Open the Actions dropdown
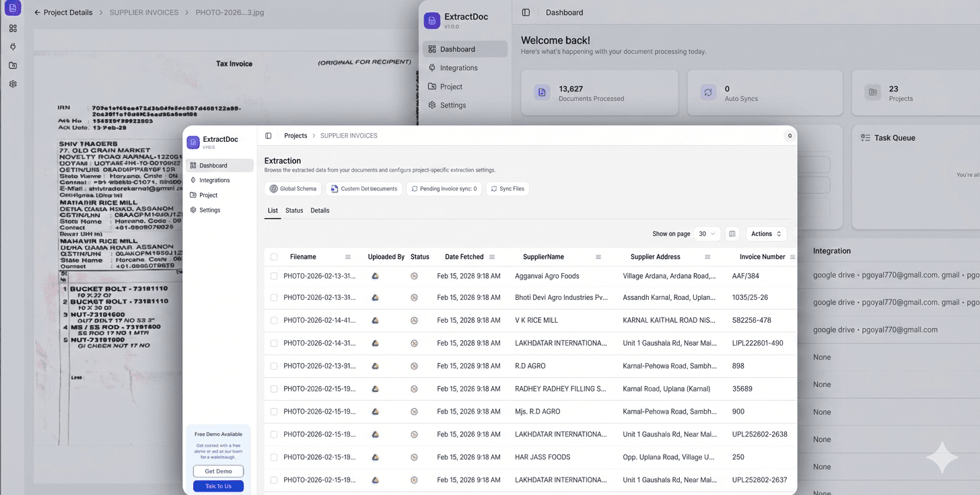Image resolution: width=980 pixels, height=495 pixels. pos(766,233)
